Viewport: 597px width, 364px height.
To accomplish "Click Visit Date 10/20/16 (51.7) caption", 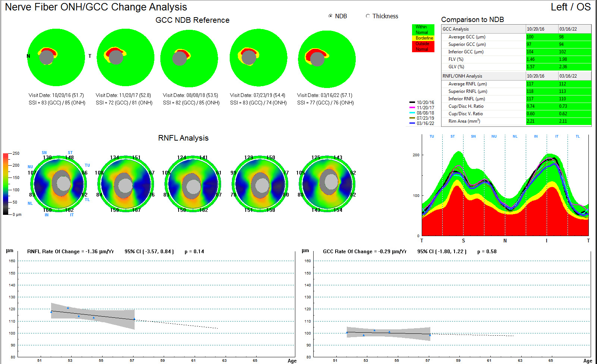I will [56, 95].
